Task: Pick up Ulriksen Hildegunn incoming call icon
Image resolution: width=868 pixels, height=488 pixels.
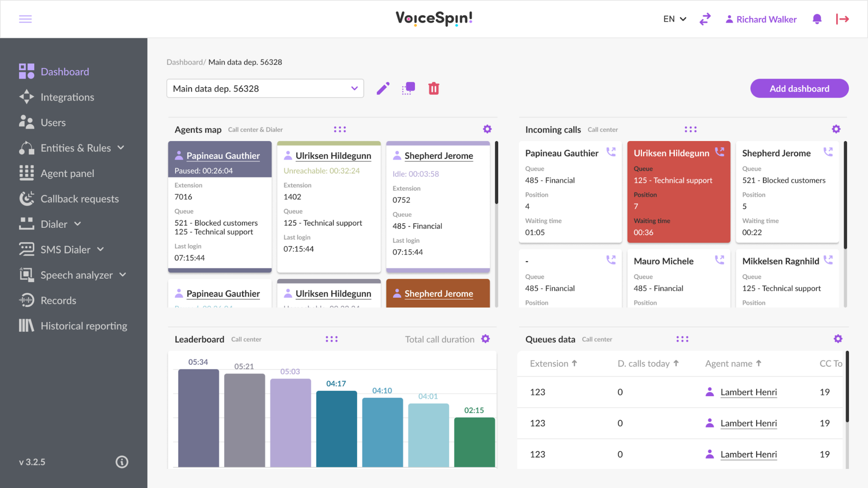Action: click(720, 152)
